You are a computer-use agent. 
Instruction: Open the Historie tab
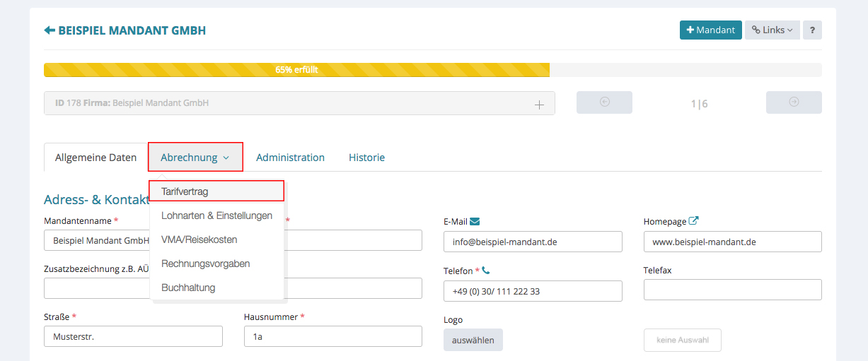point(366,158)
